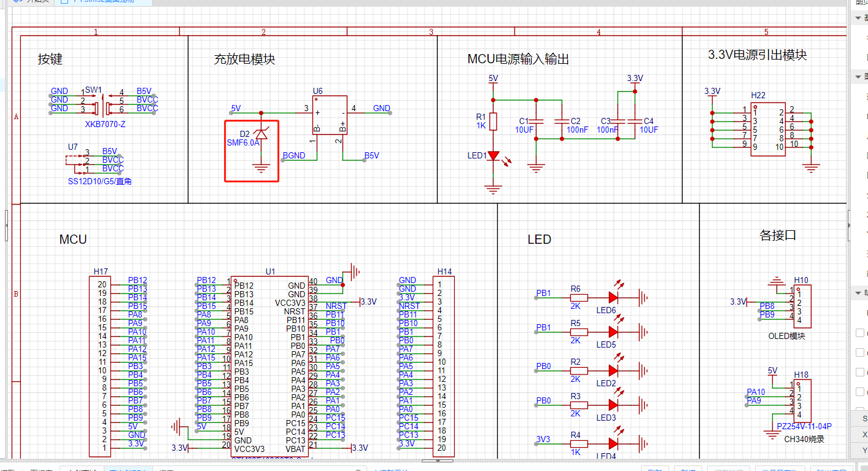Select the U7 slide switch symbol
The image size is (868, 471).
76,160
